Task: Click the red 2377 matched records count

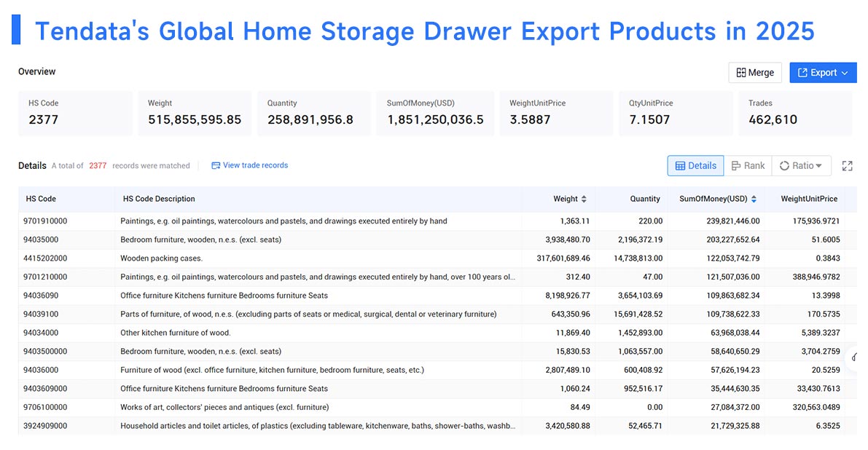Action: click(x=98, y=166)
